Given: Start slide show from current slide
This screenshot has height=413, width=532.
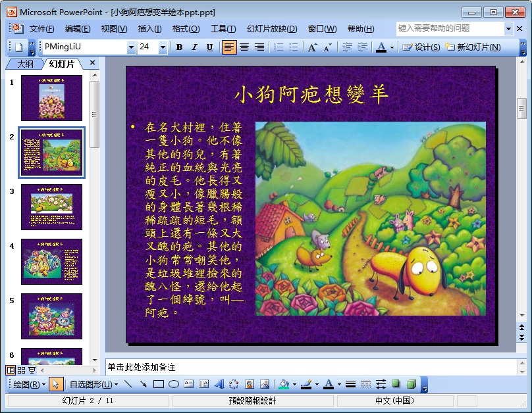Looking at the screenshot, I should click(32, 370).
